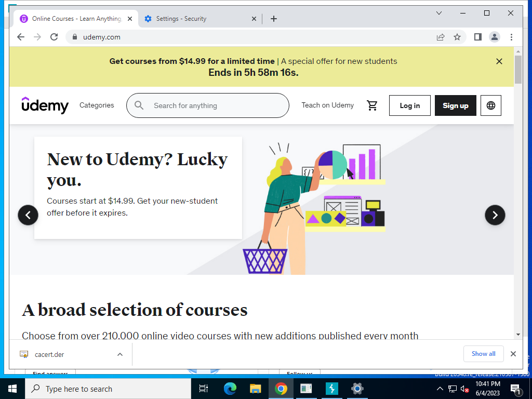The height and width of the screenshot is (399, 532).
Task: Open the tab search chevron
Action: pos(438,13)
